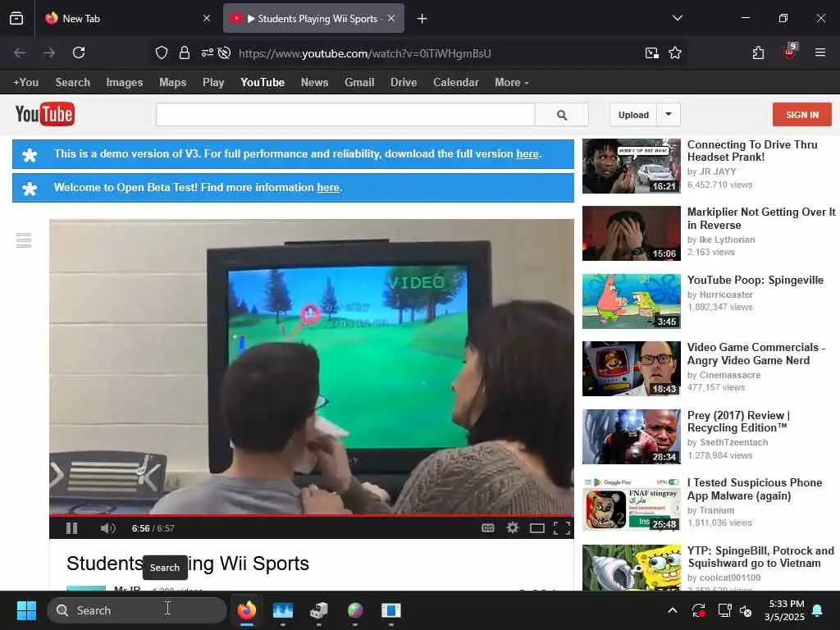Select News in the Google bar

coord(314,83)
